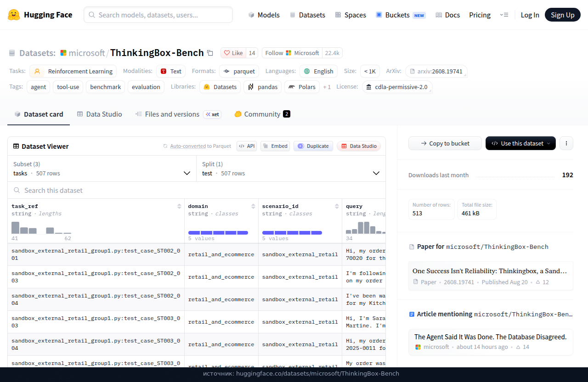Go to Models in the top navigation

point(264,15)
